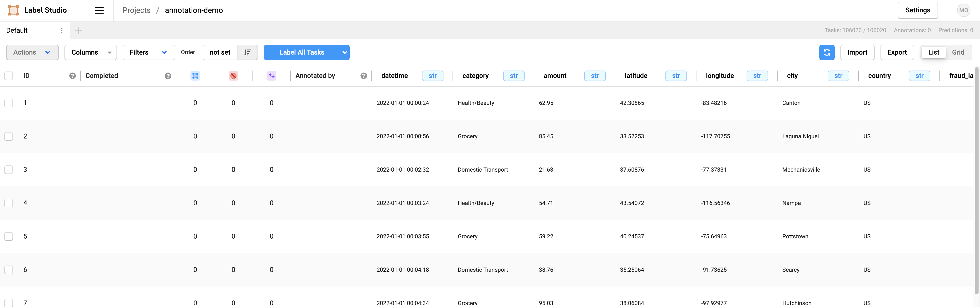Switch to Grid view

click(958, 52)
